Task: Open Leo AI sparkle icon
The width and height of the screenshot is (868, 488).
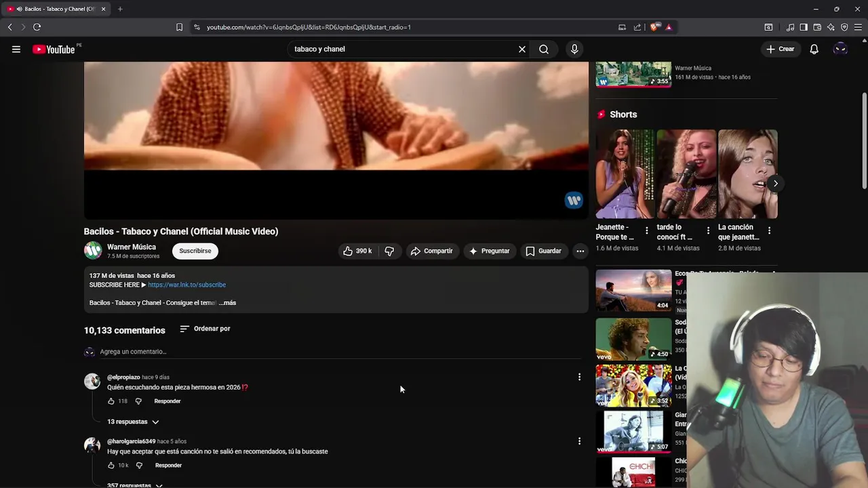Action: coord(831,27)
